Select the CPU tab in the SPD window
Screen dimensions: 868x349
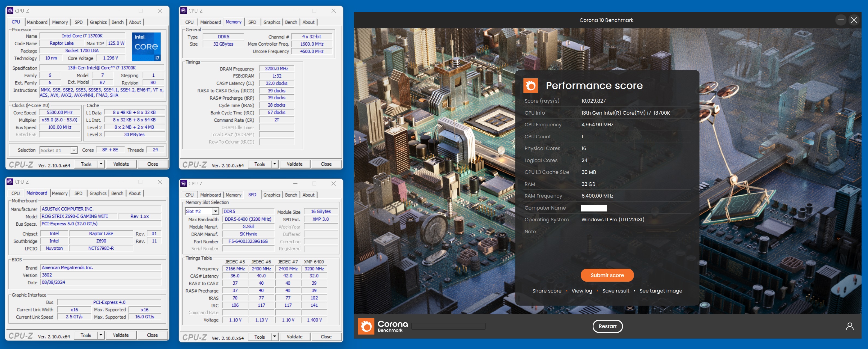pyautogui.click(x=189, y=195)
